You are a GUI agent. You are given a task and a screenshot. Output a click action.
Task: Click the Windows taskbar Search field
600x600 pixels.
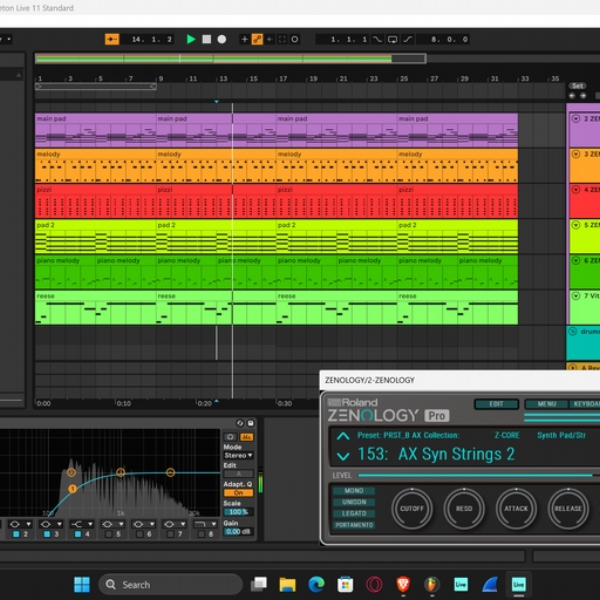(171, 584)
